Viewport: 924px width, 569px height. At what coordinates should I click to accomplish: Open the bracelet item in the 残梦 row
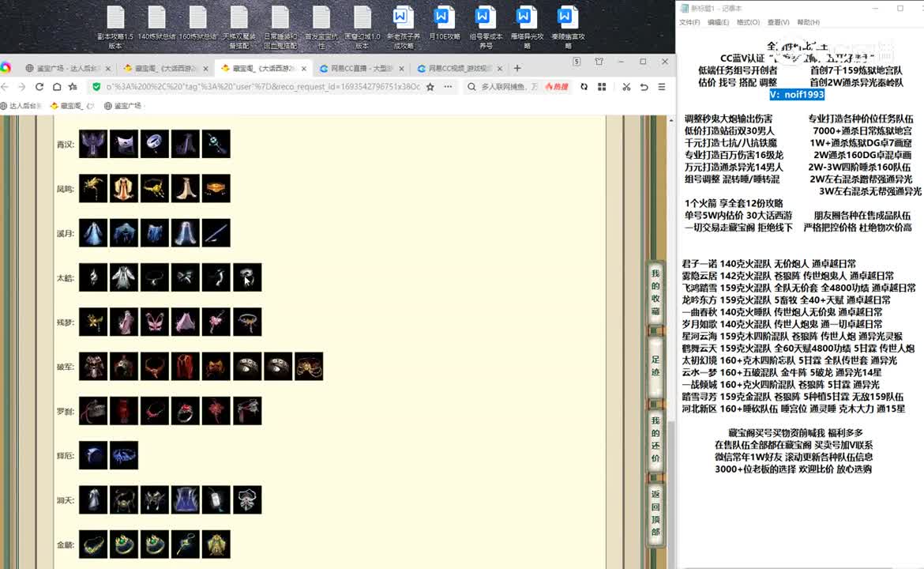click(x=247, y=322)
